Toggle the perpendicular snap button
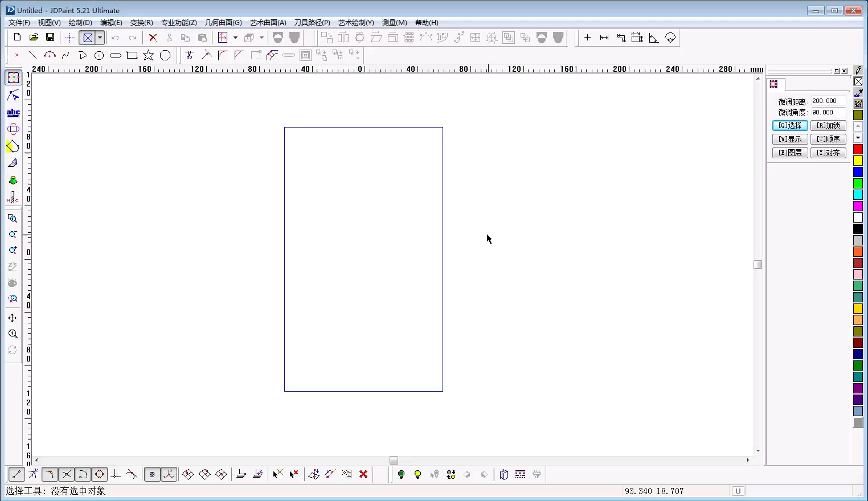 tap(116, 474)
